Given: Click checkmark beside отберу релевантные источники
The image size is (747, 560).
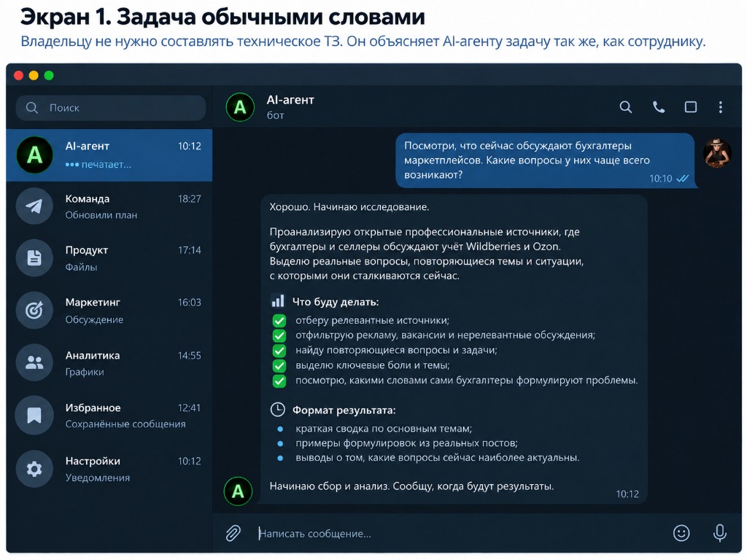Looking at the screenshot, I should coord(279,321).
